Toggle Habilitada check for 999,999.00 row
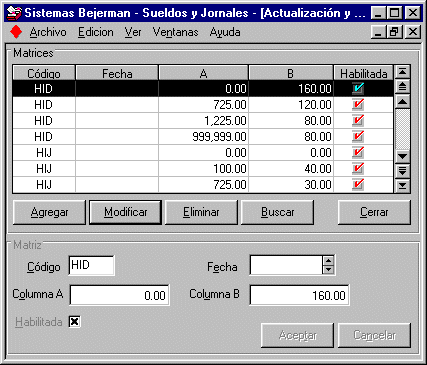The height and width of the screenshot is (365, 427). 358,136
